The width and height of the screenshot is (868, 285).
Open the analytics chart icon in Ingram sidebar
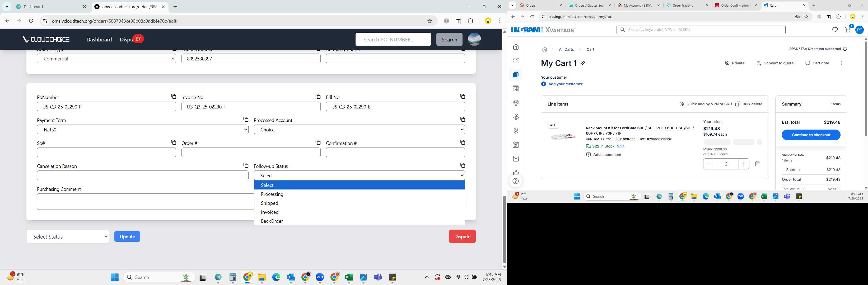click(x=516, y=61)
